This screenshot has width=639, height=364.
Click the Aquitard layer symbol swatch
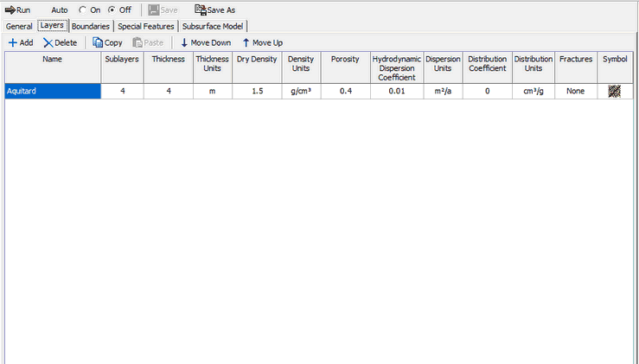(x=615, y=91)
